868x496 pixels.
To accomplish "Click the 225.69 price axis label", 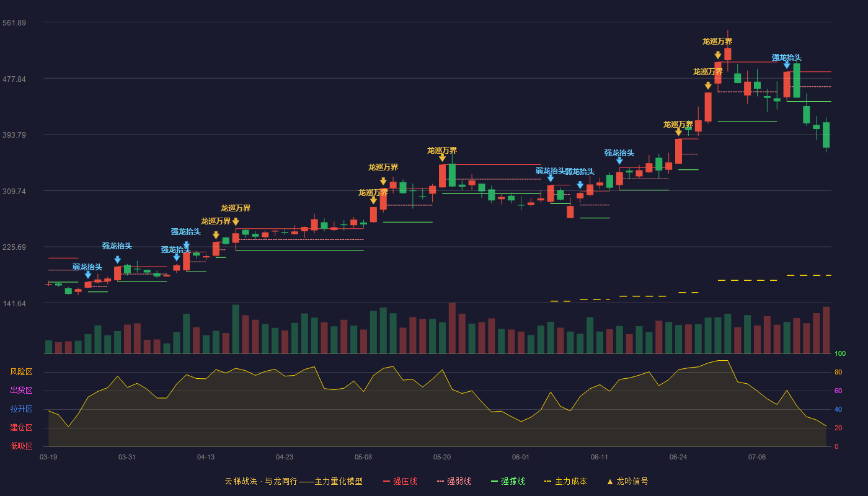I will pyautogui.click(x=14, y=247).
